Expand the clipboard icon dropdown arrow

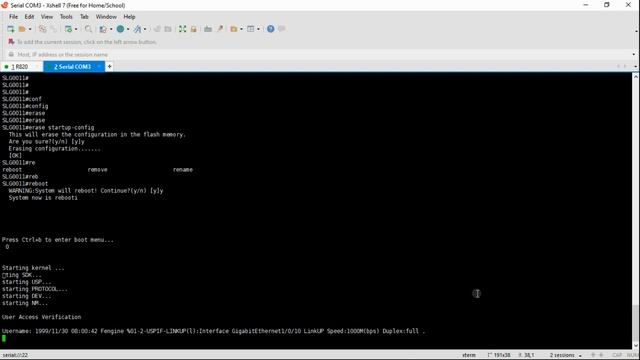coord(111,29)
